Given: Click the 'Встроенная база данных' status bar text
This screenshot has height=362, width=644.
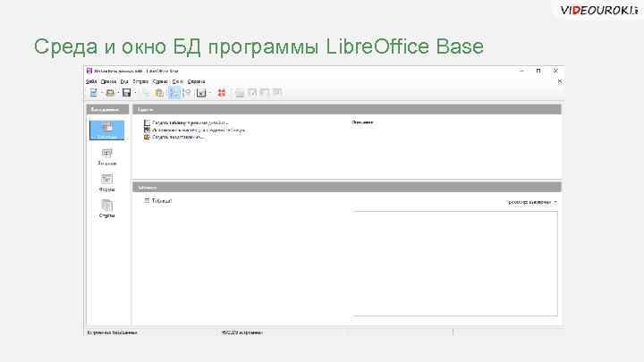Looking at the screenshot, I should click(112, 333).
